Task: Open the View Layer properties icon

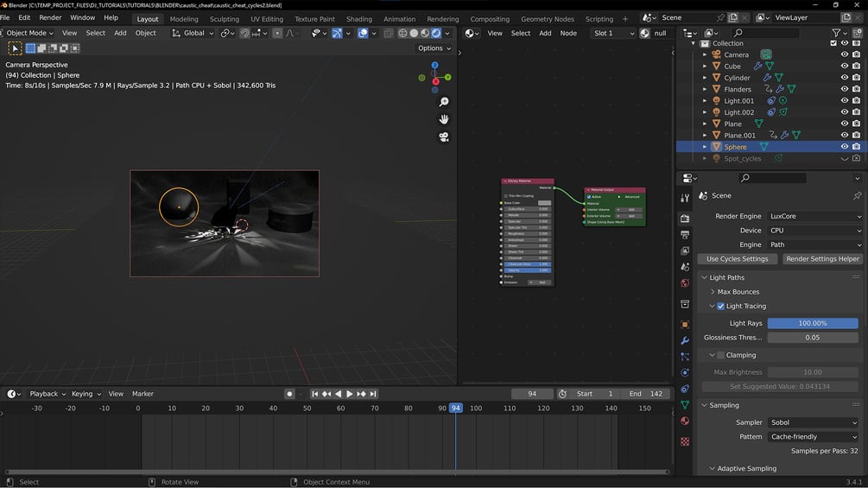Action: click(685, 250)
